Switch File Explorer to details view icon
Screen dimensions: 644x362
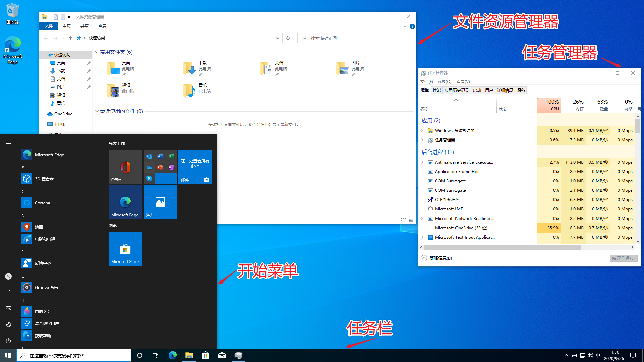404,220
